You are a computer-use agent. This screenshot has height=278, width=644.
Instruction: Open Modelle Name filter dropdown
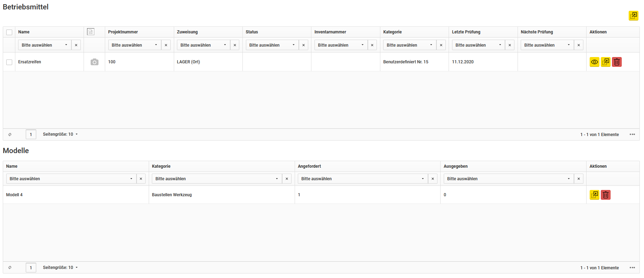coord(71,179)
